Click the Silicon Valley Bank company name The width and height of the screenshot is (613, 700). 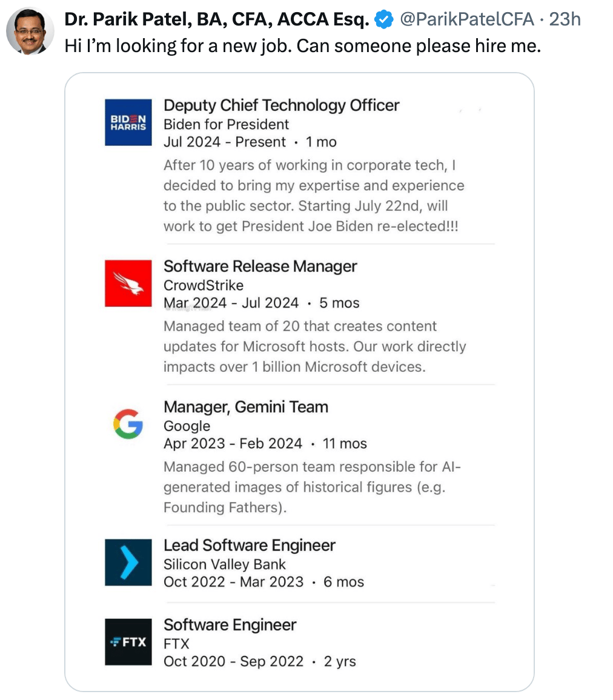pyautogui.click(x=225, y=564)
